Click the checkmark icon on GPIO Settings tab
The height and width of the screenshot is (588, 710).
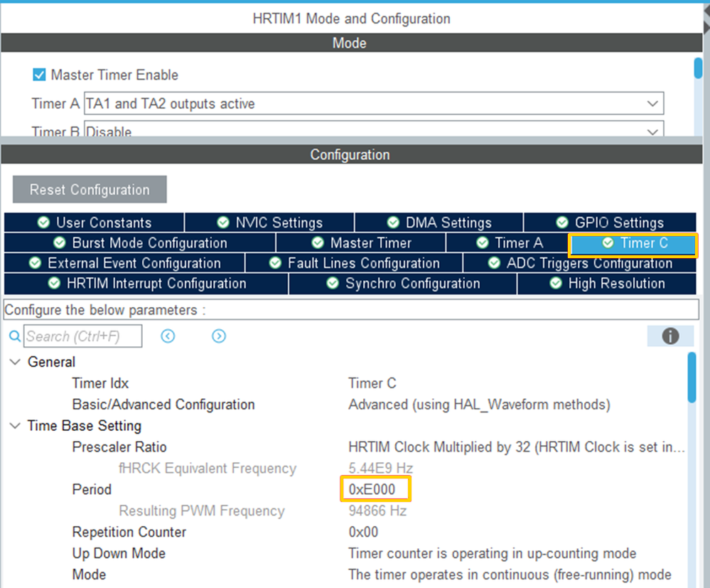(x=561, y=222)
